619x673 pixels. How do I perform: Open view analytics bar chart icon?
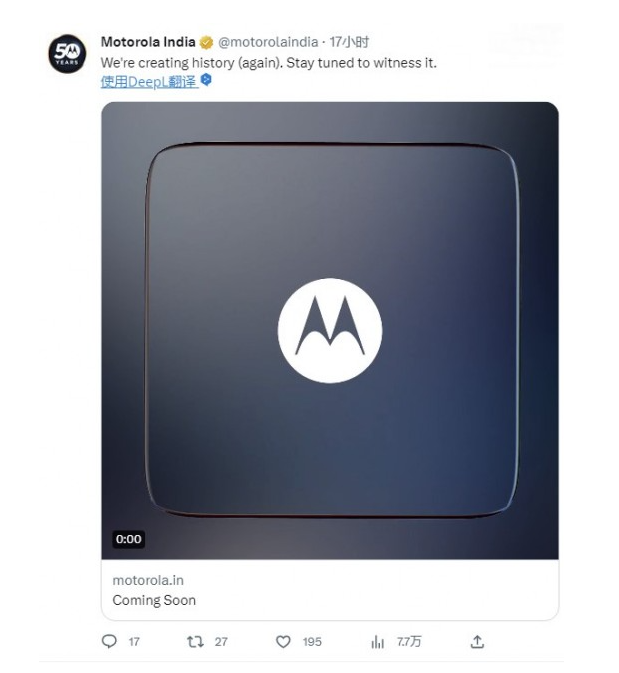tap(377, 641)
